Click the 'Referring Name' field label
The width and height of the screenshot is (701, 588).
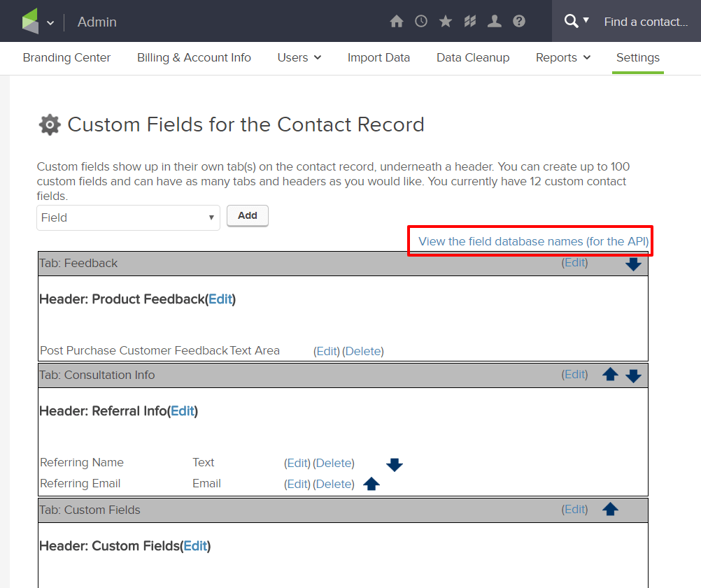(x=82, y=462)
